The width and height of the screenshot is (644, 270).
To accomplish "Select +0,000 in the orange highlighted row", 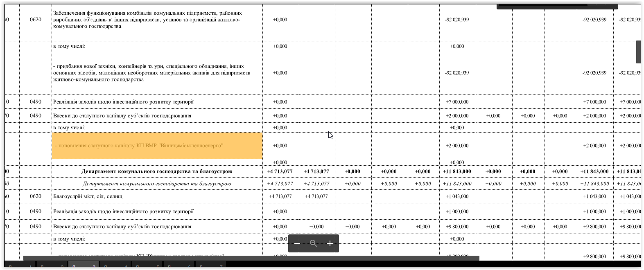I will pyautogui.click(x=280, y=146).
